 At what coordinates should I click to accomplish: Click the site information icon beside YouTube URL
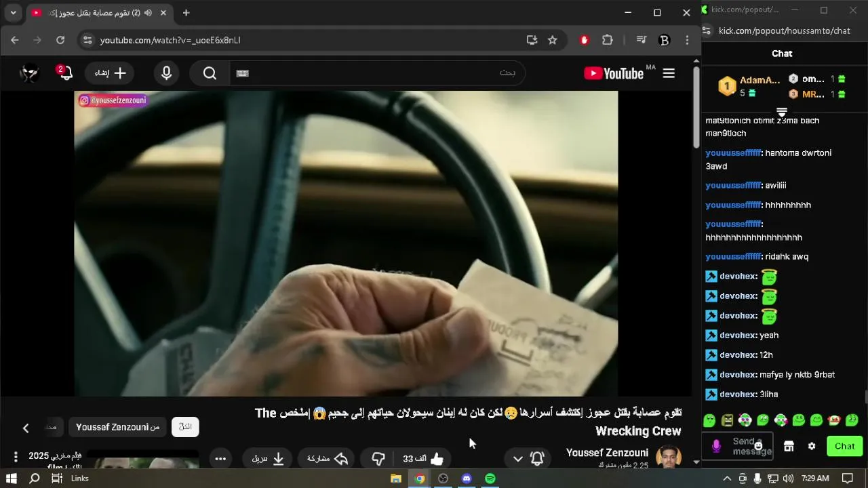tap(87, 40)
